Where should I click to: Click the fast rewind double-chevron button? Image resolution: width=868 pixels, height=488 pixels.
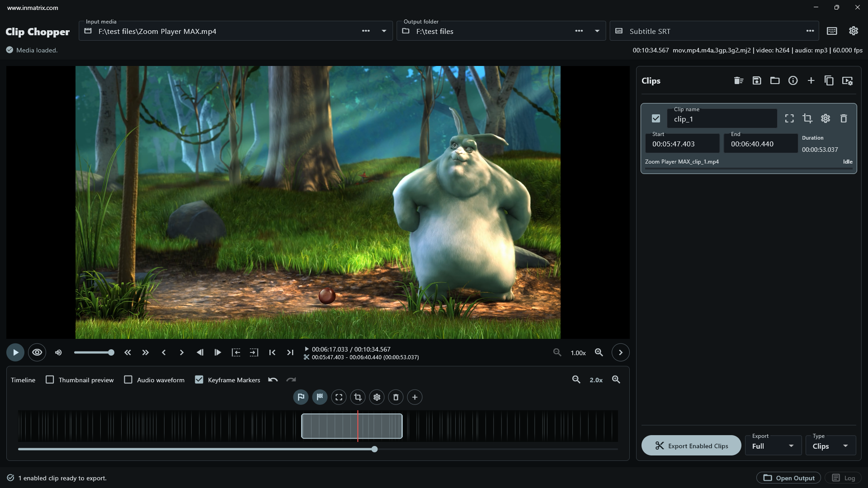(127, 352)
